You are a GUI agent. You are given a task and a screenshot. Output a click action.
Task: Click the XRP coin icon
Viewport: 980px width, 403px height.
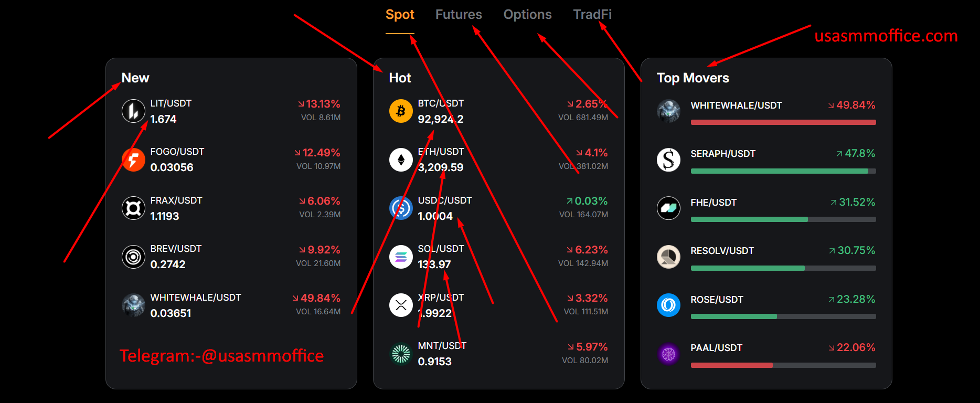pos(401,305)
